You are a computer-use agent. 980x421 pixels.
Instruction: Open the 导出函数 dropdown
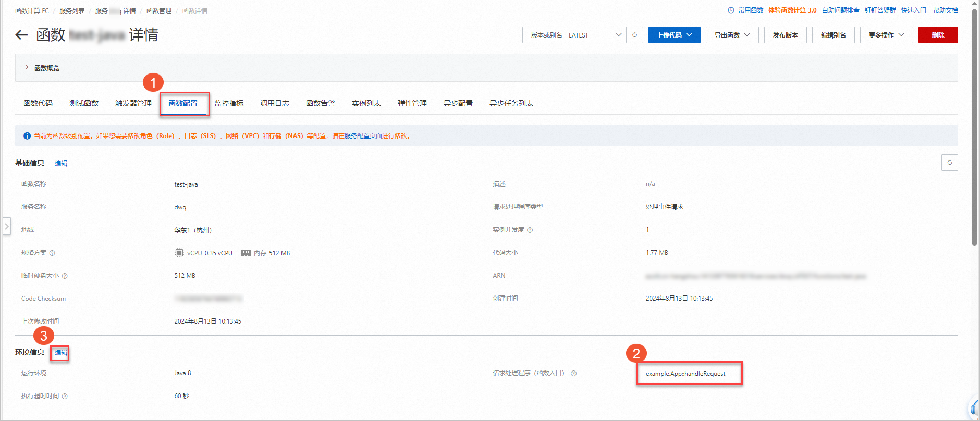click(732, 35)
